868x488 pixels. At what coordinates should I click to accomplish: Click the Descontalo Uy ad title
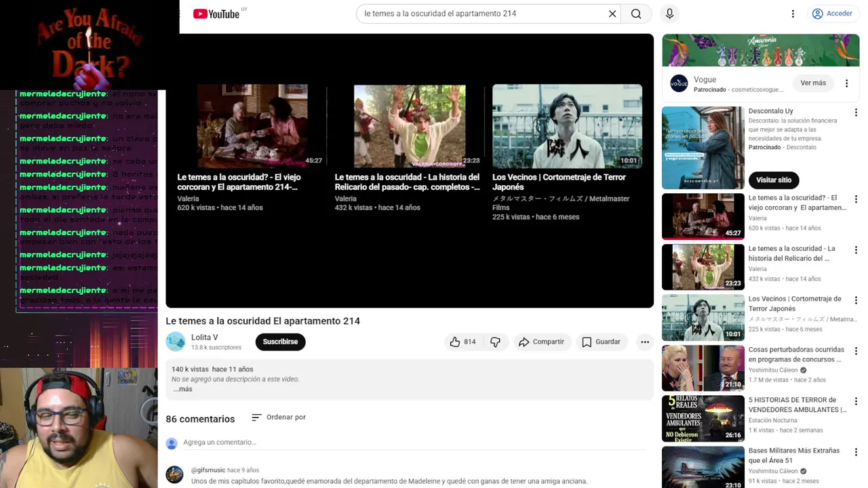point(770,111)
